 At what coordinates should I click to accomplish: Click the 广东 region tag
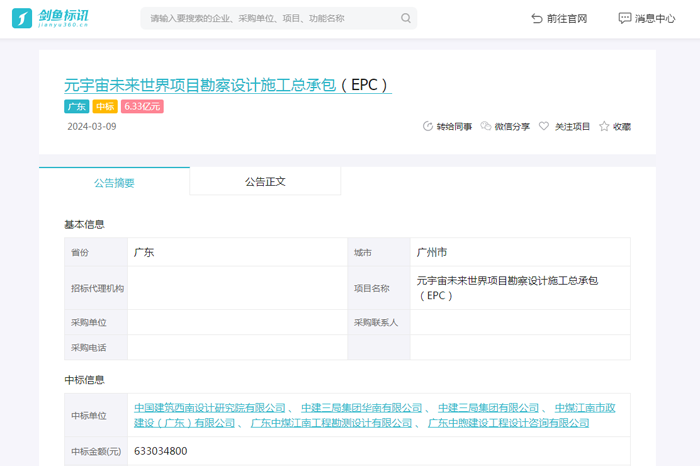coord(76,107)
